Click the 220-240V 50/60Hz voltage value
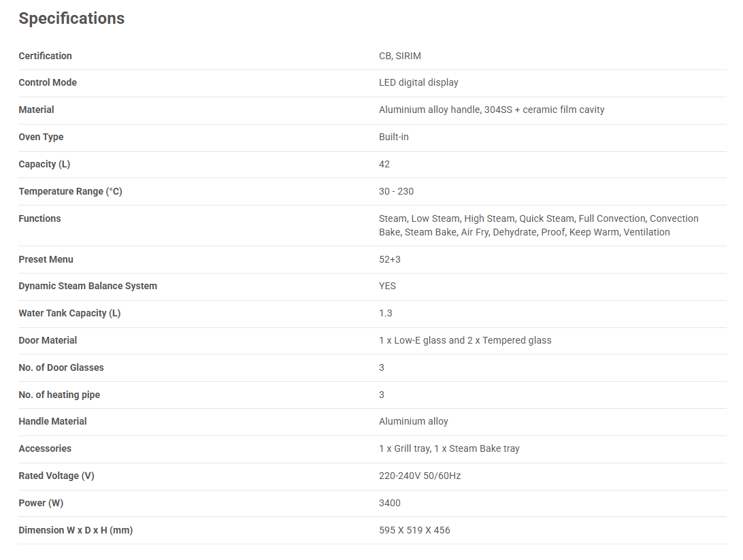Image resolution: width=743 pixels, height=560 pixels. 420,476
